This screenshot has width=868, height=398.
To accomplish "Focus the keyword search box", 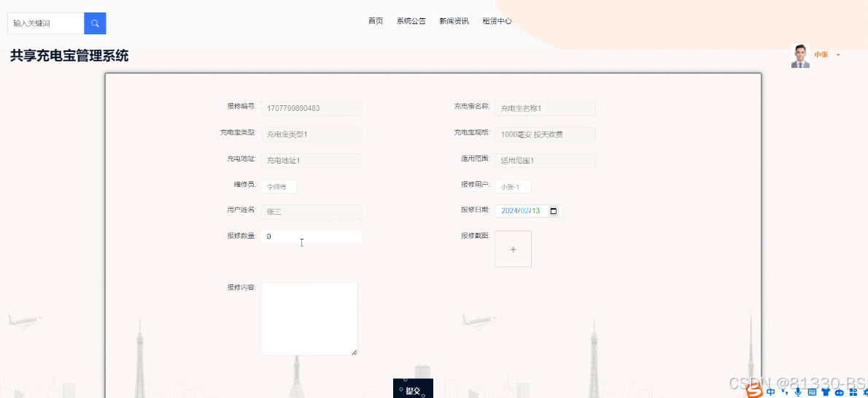I will pyautogui.click(x=46, y=23).
